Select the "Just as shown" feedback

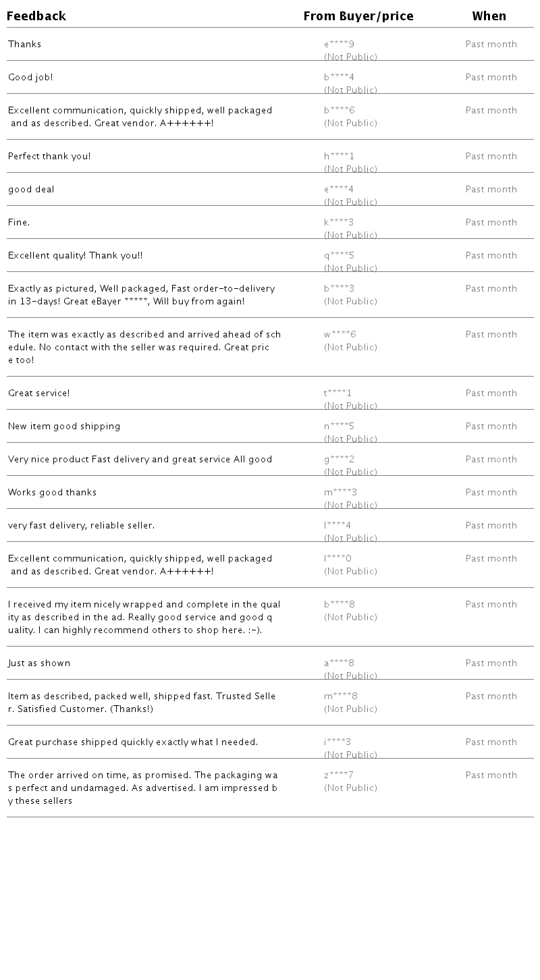tap(39, 663)
